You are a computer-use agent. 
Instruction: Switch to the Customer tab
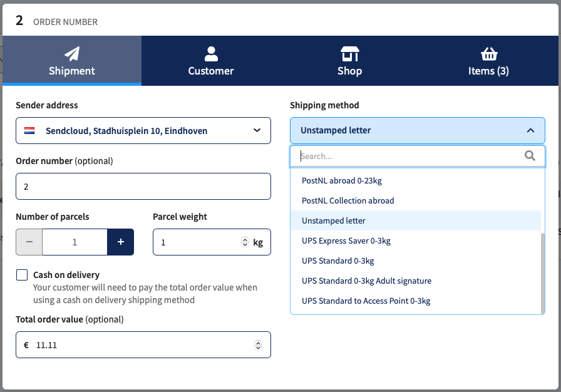[211, 61]
